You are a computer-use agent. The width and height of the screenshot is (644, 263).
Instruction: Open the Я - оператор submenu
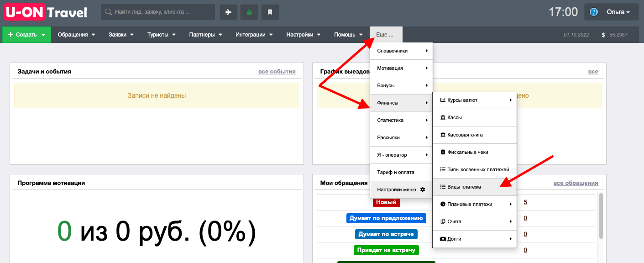(x=401, y=155)
